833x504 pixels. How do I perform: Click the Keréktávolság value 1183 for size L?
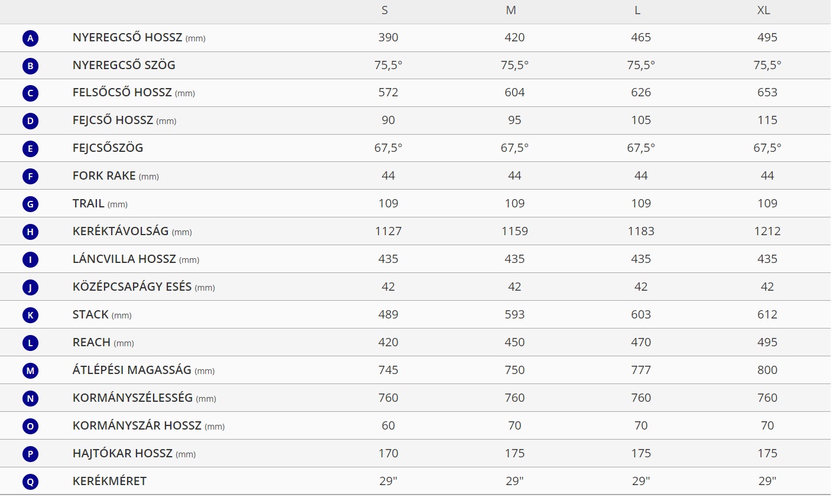point(641,231)
